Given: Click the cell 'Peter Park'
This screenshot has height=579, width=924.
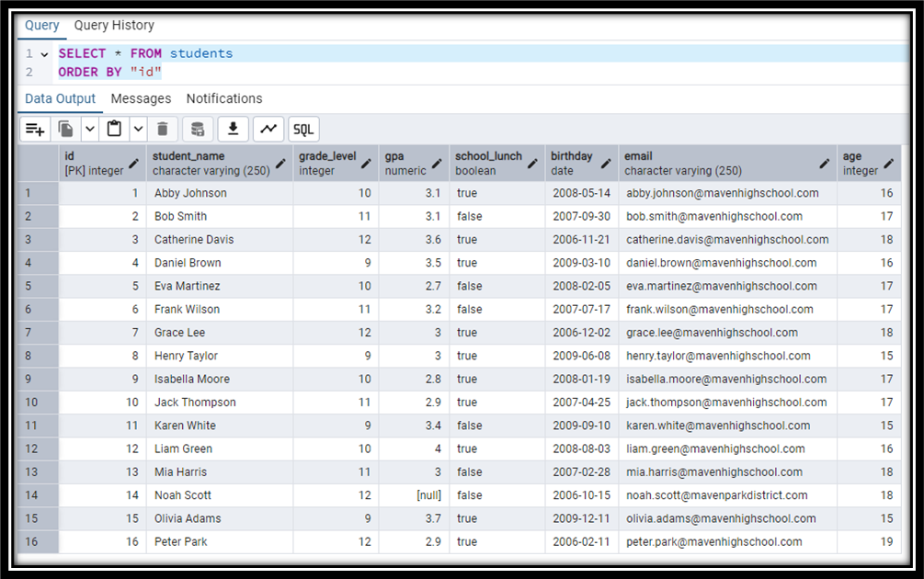Looking at the screenshot, I should pos(220,541).
